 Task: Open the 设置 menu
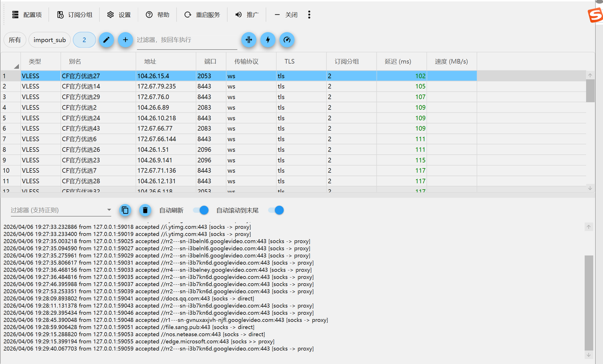tap(119, 15)
